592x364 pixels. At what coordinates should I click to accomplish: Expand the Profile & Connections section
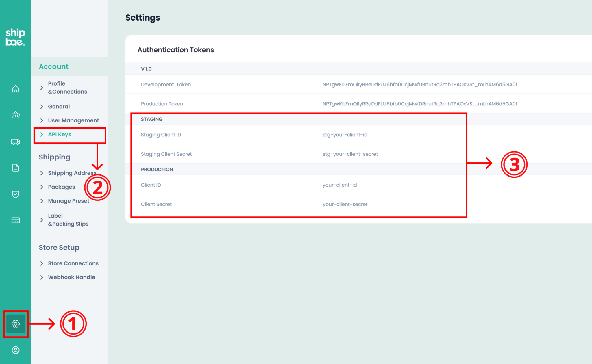click(x=68, y=88)
